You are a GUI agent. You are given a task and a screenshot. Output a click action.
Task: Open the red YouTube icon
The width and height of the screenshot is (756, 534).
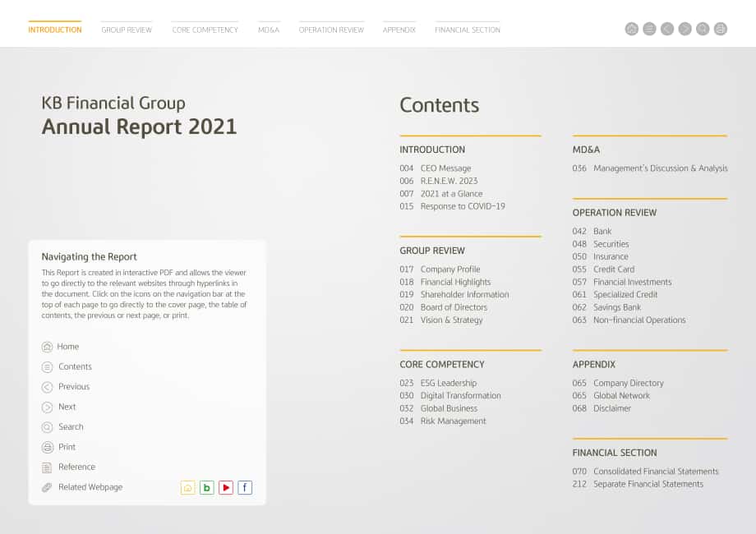coord(226,488)
